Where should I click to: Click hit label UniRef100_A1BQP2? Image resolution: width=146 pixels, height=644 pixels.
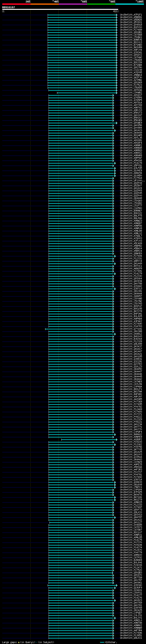coord(131,439)
